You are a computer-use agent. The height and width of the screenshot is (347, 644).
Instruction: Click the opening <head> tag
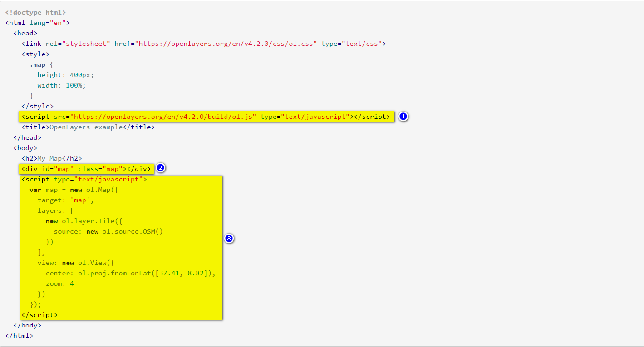[25, 33]
